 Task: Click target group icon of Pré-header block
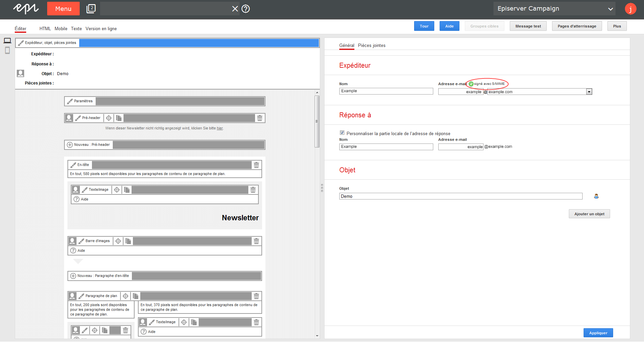pos(69,118)
